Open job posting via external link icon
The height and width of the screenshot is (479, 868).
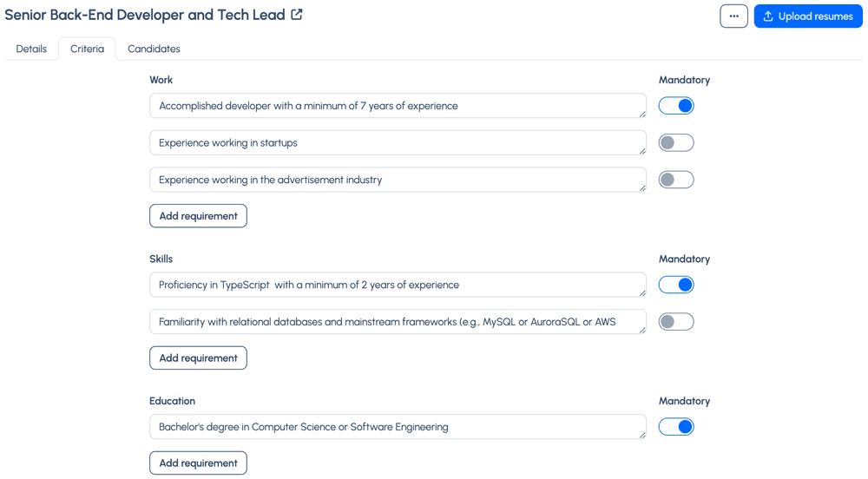[x=297, y=15]
